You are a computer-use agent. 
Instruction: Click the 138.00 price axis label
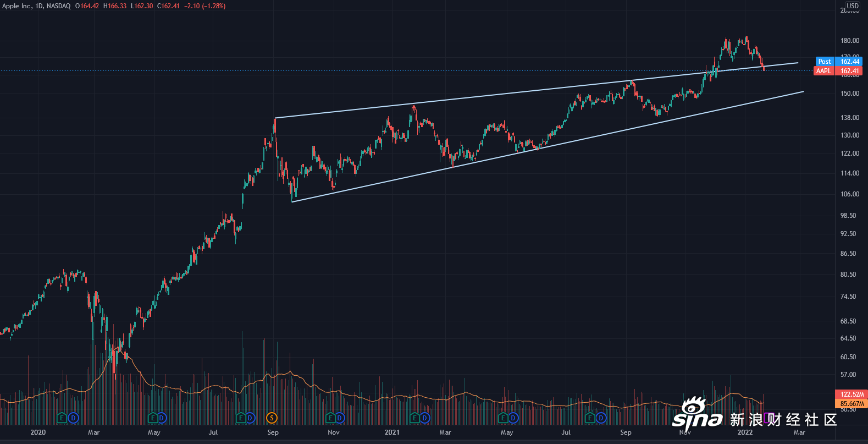coord(850,118)
